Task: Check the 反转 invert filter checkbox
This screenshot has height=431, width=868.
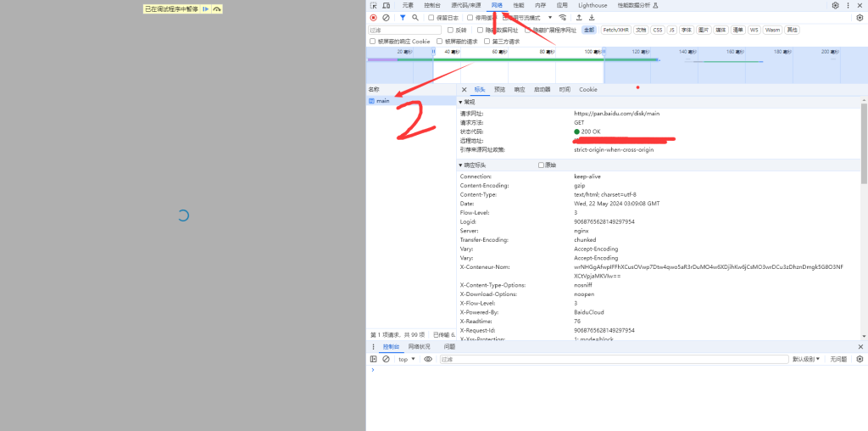Action: pos(450,30)
